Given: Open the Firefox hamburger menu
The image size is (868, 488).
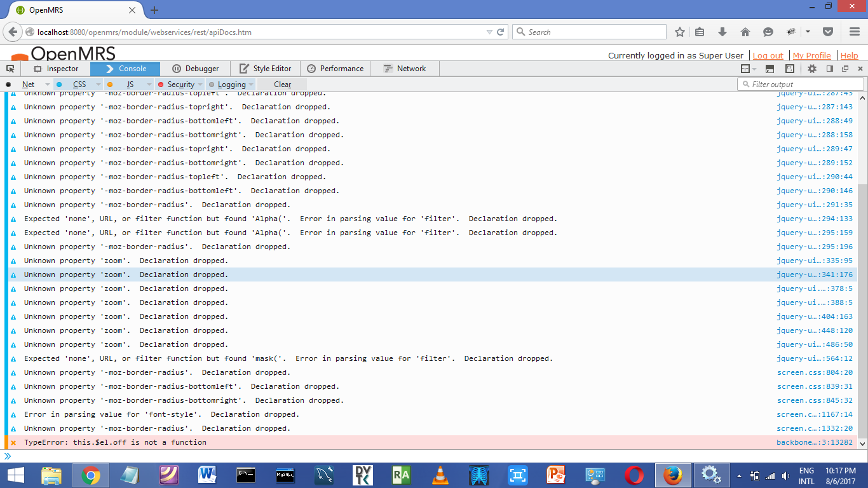Looking at the screenshot, I should pos(854,32).
